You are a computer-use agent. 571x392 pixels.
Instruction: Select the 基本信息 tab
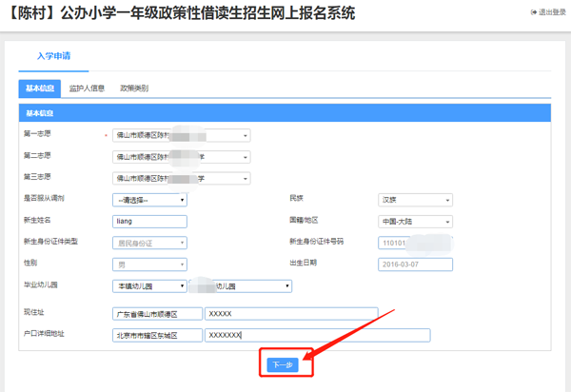(x=40, y=88)
